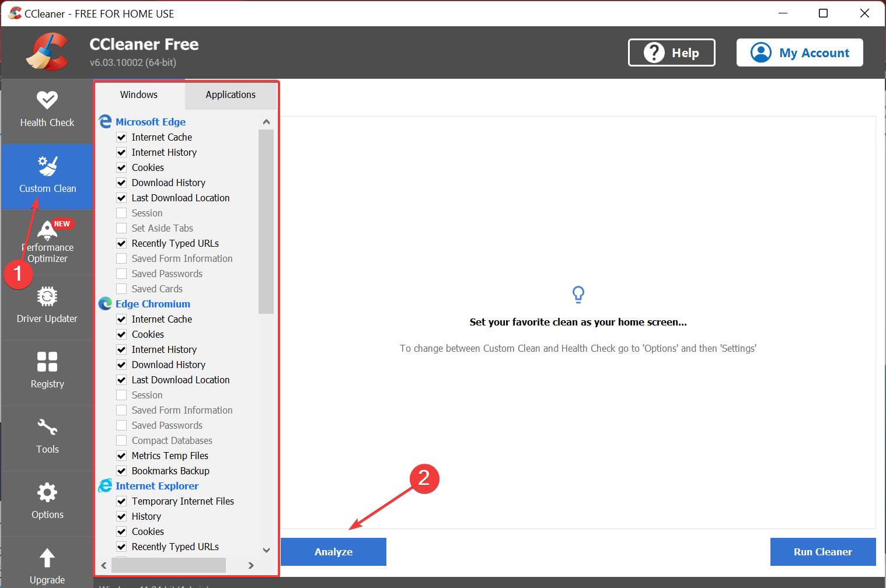
Task: Open the Help button
Action: tap(672, 52)
